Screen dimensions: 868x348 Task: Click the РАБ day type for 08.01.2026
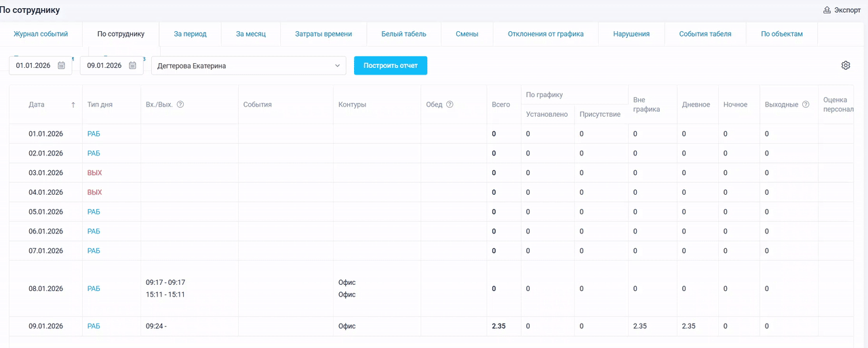[x=94, y=289]
